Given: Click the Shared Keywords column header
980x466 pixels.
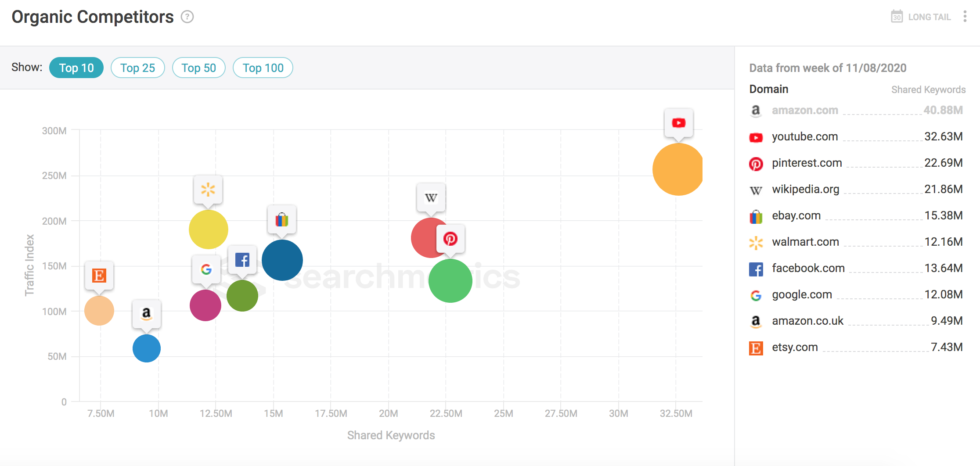Looking at the screenshot, I should 928,90.
